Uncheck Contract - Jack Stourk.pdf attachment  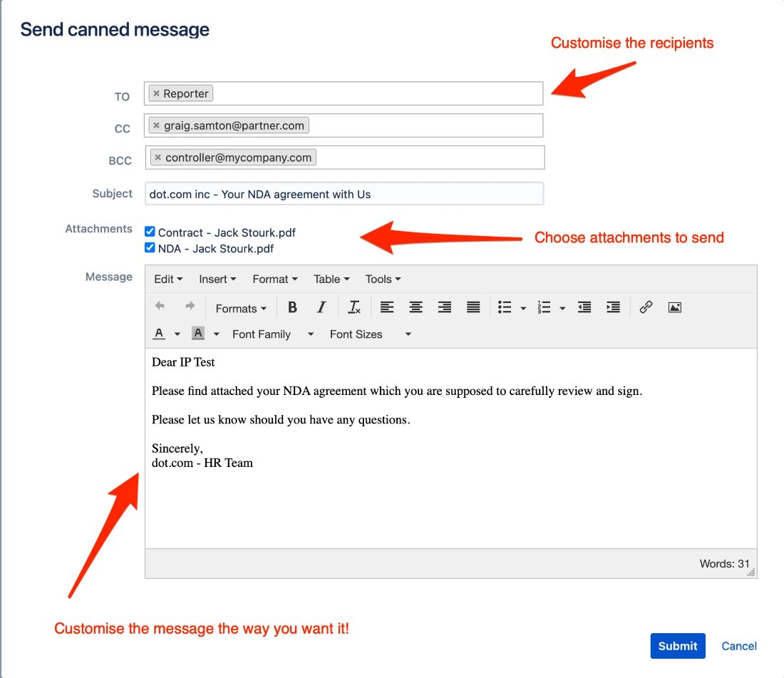150,232
